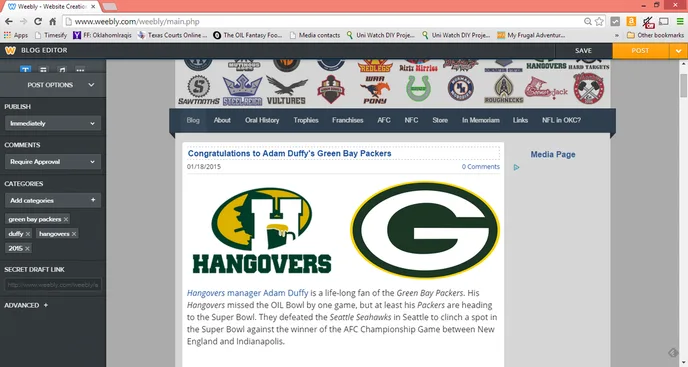Click the post title 'Congratulations to Adam Duffy's Green Bay Packers'
Screen dimensions: 688x367
coord(289,153)
